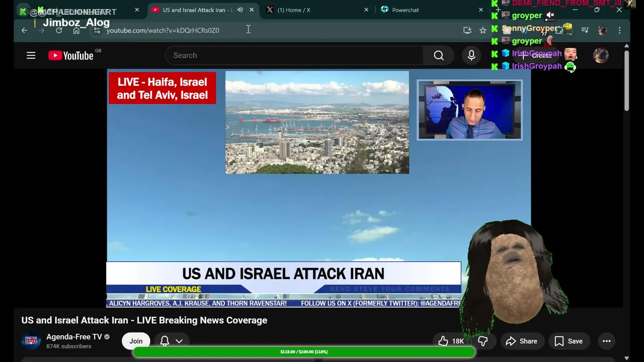Reload the current browser page
Viewport: 644px width, 362px height.
pos(59,30)
